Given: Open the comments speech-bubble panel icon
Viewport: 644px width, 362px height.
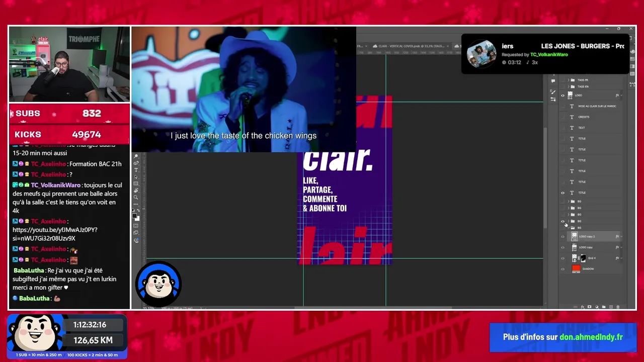Looking at the screenshot, I should point(553,81).
